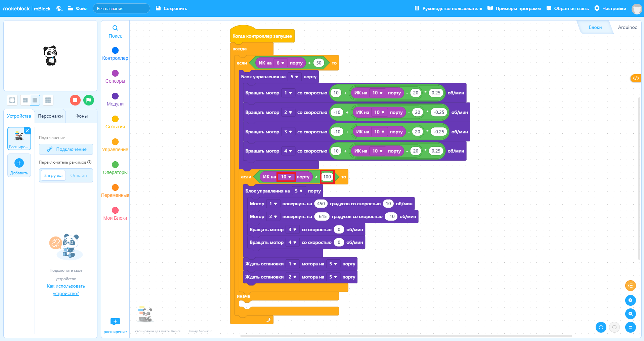The width and height of the screenshot is (644, 341).
Task: Undo the last workspace action
Action: coord(601,327)
